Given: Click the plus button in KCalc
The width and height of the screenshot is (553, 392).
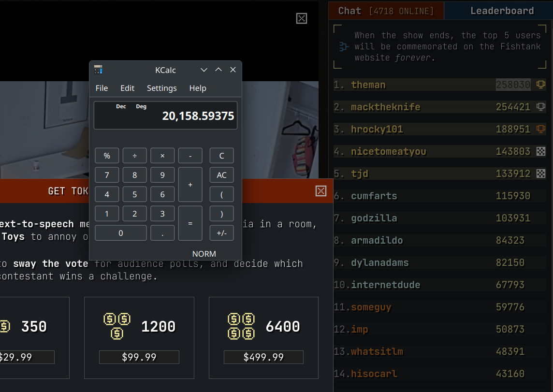Looking at the screenshot, I should (190, 185).
